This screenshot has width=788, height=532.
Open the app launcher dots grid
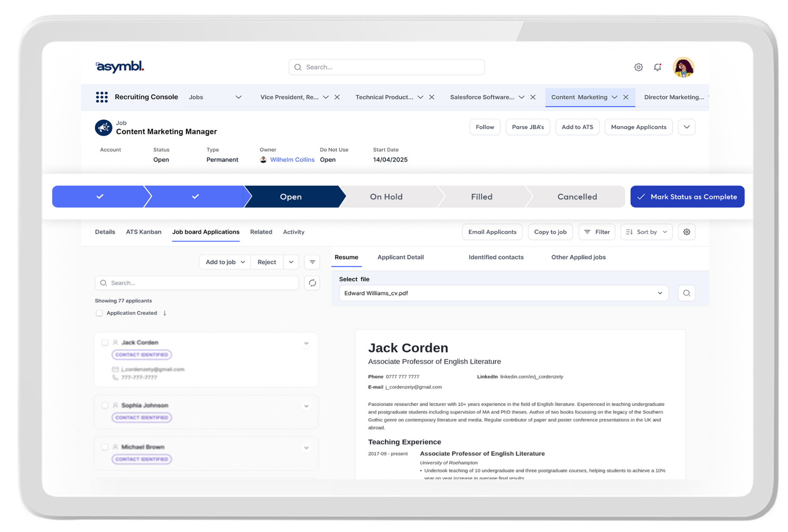[102, 97]
